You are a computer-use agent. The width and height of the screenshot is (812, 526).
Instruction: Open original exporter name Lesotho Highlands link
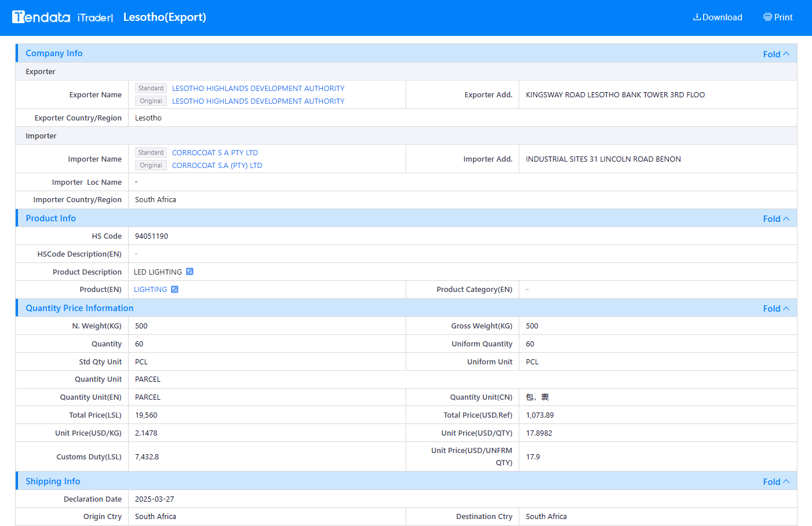[x=258, y=101]
